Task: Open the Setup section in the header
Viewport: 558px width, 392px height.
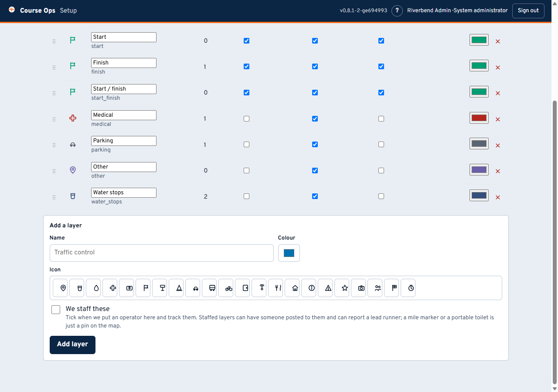Action: coord(68,10)
